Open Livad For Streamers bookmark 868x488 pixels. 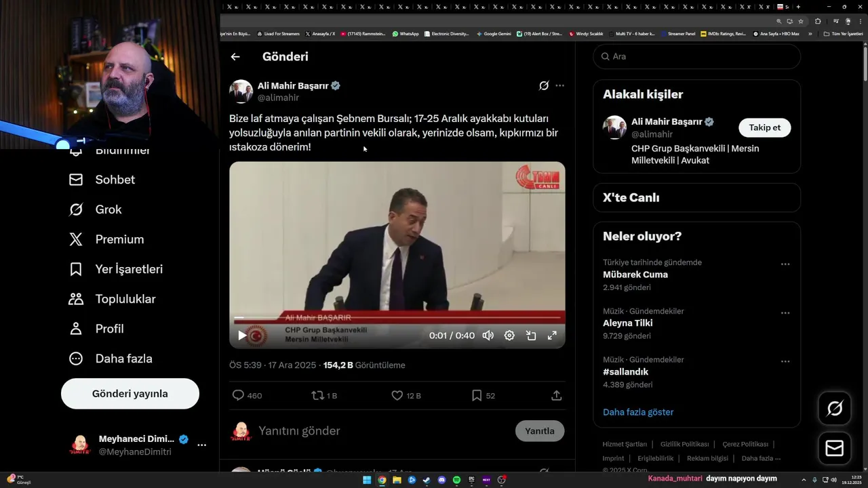tap(278, 33)
